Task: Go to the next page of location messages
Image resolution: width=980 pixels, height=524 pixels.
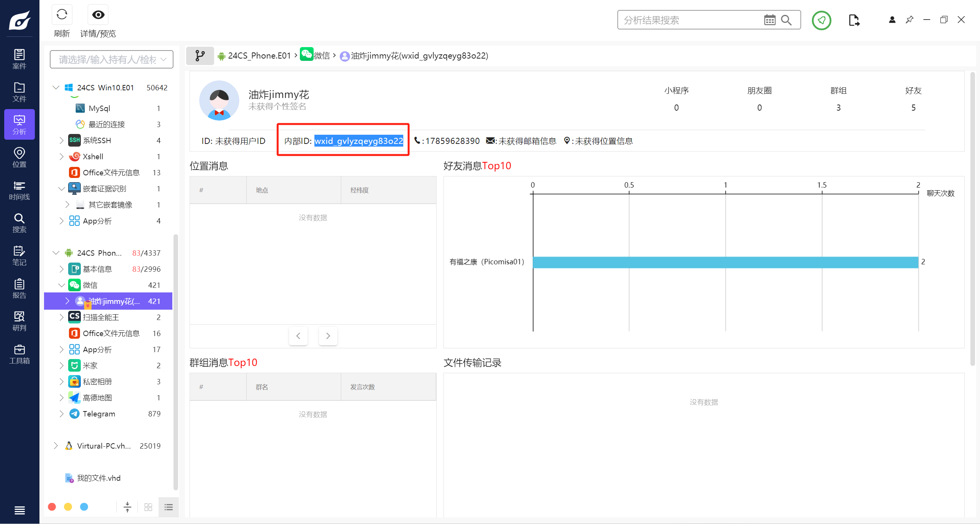Action: click(328, 336)
